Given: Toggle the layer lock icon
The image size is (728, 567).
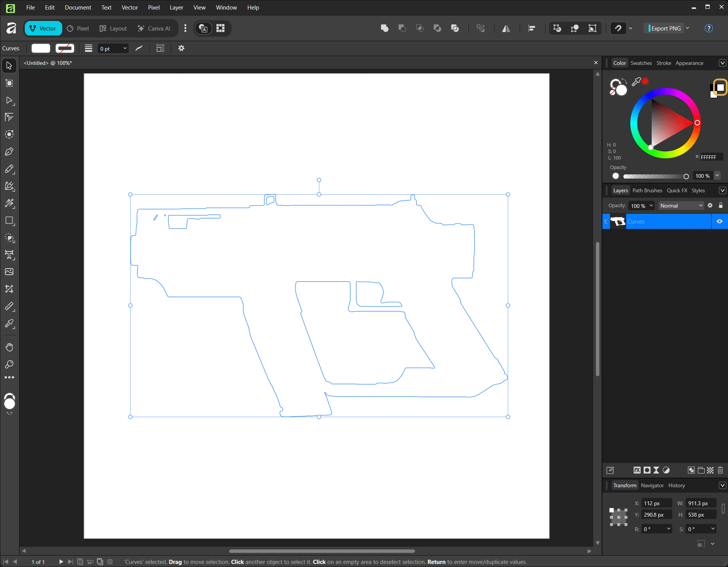Looking at the screenshot, I should point(721,205).
